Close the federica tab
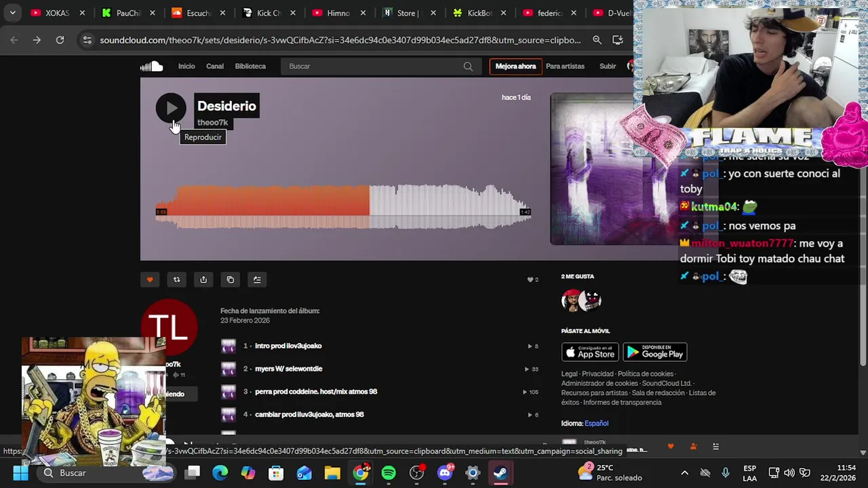Viewport: 868px width, 488px height. pos(574,13)
